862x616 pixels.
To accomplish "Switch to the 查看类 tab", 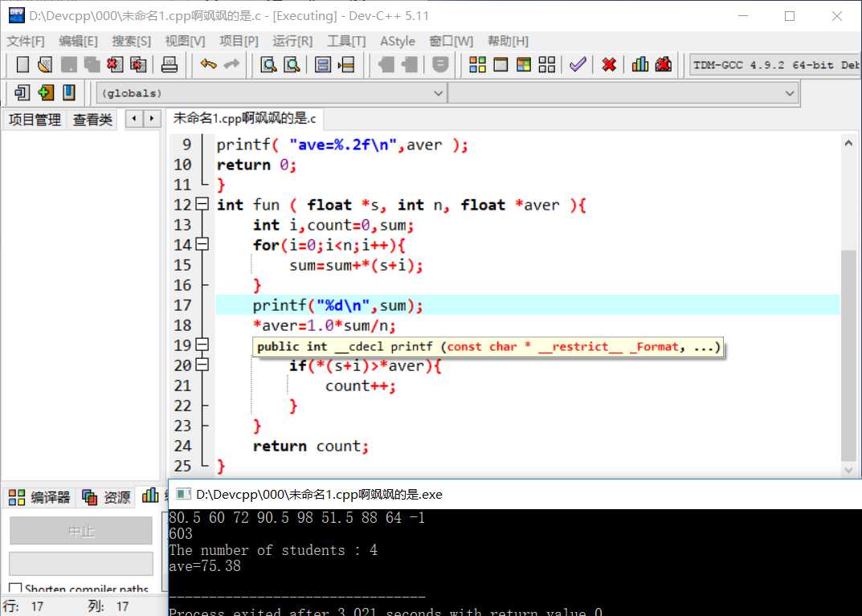I will [92, 119].
